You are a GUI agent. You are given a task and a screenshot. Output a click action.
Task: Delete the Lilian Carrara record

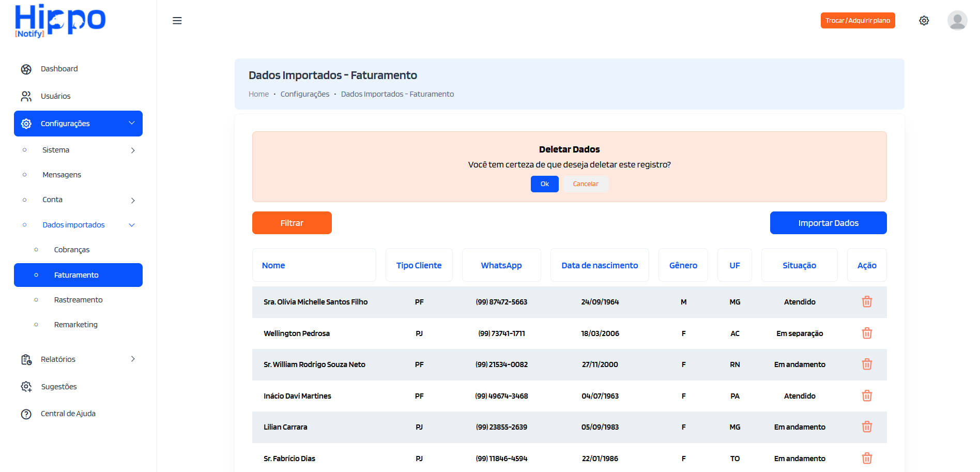click(867, 427)
